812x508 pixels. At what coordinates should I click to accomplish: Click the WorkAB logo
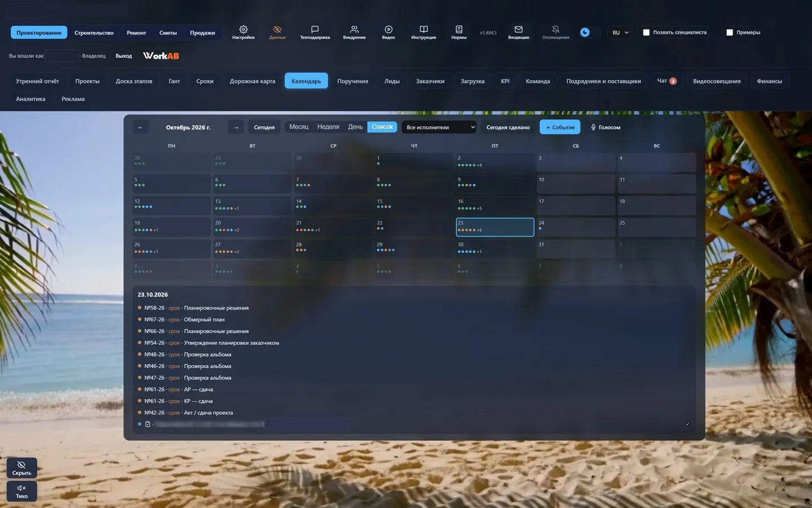pos(161,56)
